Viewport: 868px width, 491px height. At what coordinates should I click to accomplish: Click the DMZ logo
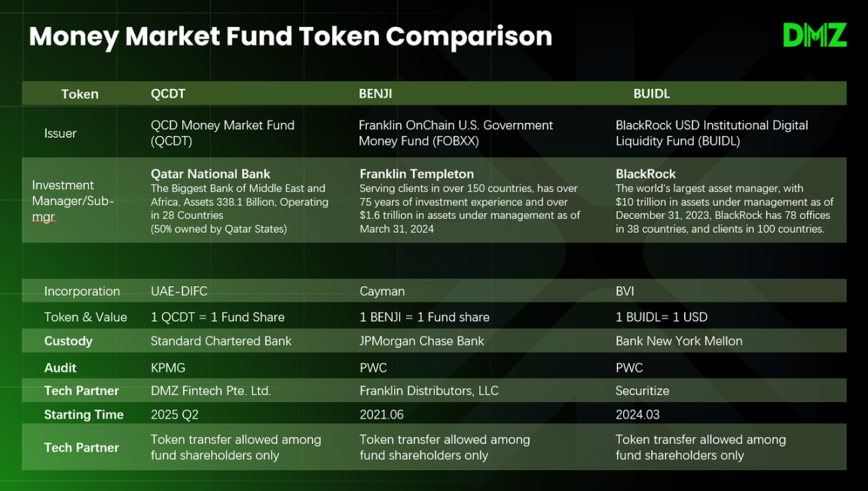coord(815,35)
